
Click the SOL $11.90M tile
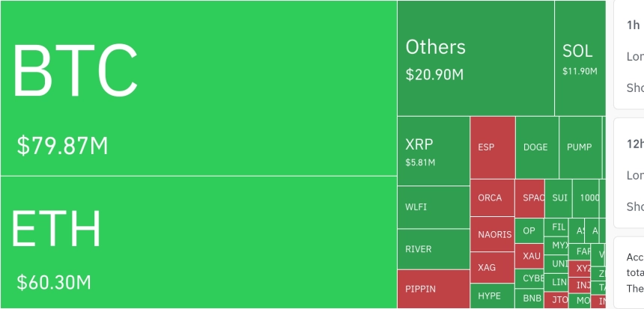(580, 58)
